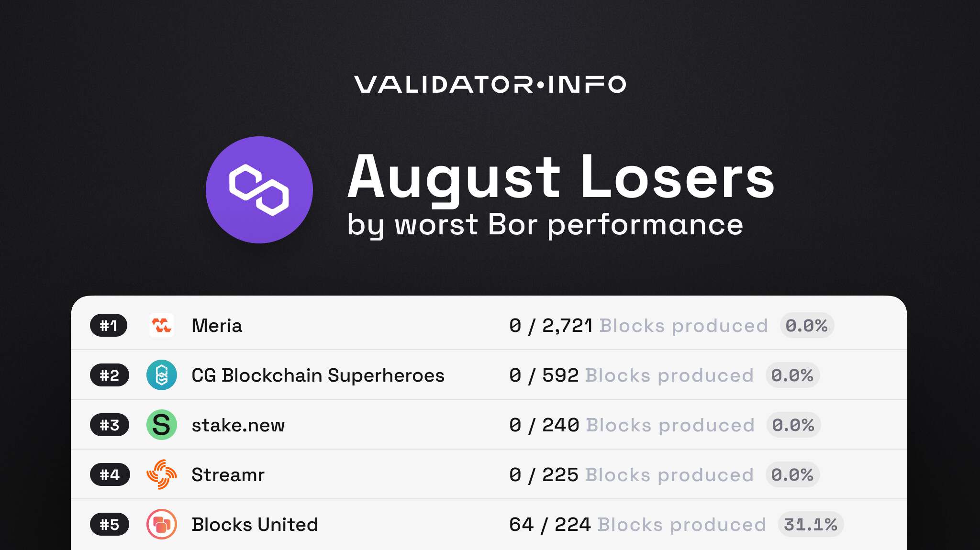Open the stake.new validator name
Viewport: 980px width, 550px height.
pyautogui.click(x=238, y=425)
